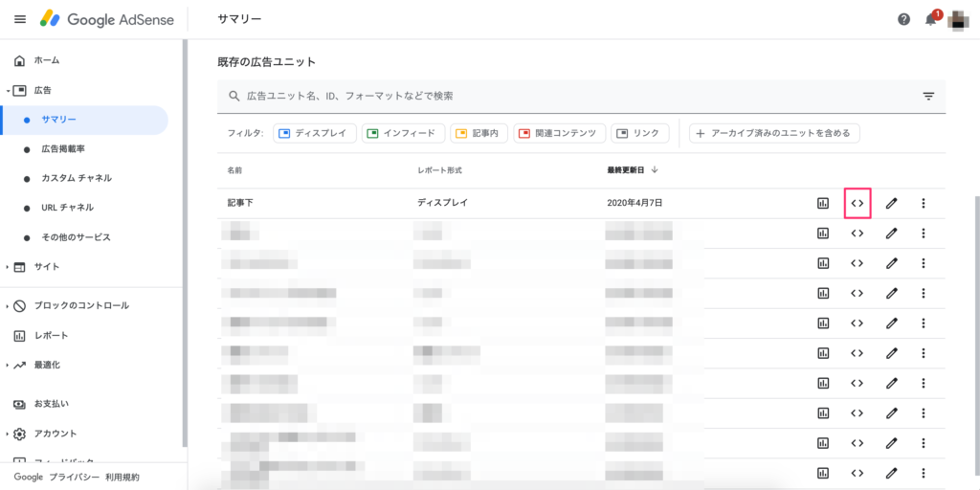Screen dimensions: 980x490
Task: Toggle the インフィード filter chip
Action: coord(403,133)
